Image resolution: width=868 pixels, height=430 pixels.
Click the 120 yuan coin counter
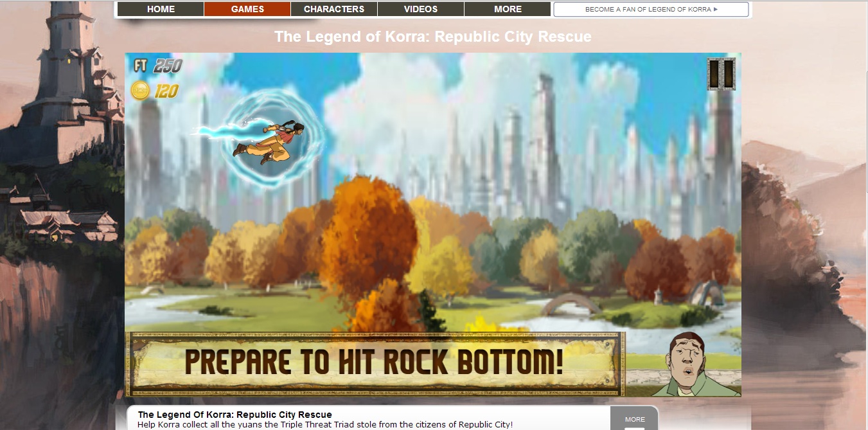[166, 91]
